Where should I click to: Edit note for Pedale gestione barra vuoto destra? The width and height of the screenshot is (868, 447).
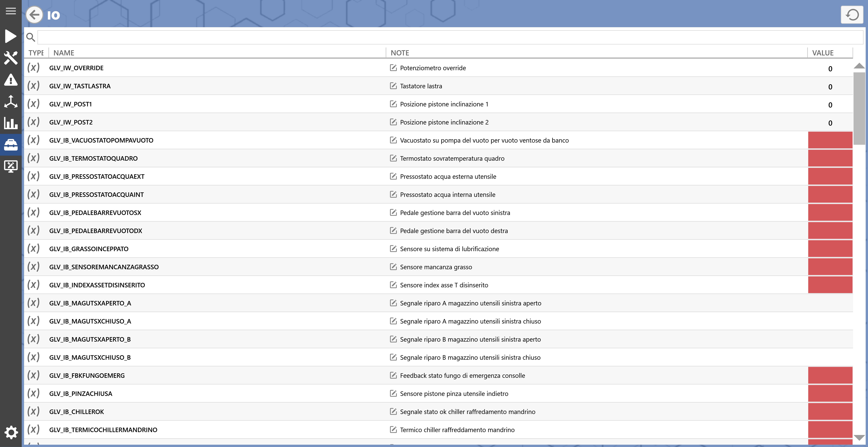393,231
